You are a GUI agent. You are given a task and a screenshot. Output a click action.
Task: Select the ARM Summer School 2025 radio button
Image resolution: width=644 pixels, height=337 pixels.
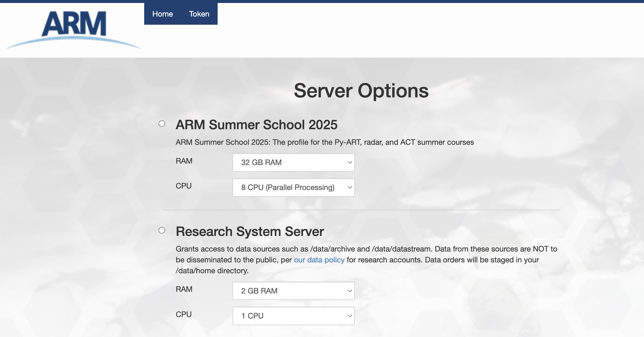click(162, 124)
